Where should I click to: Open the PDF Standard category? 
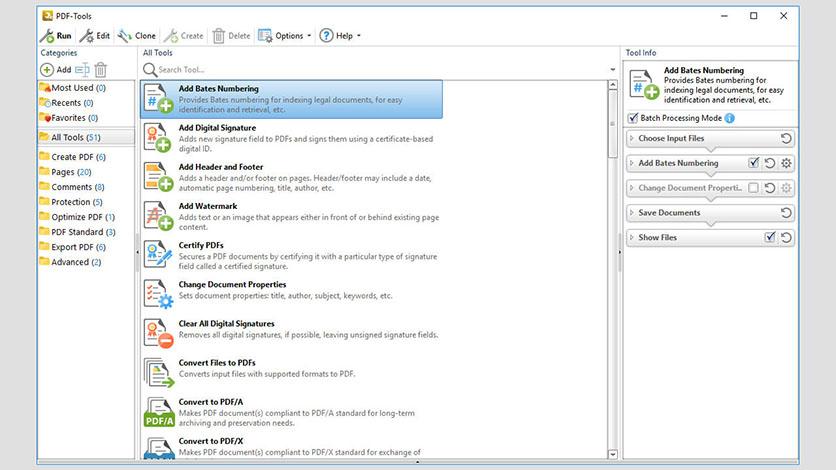[x=86, y=232]
